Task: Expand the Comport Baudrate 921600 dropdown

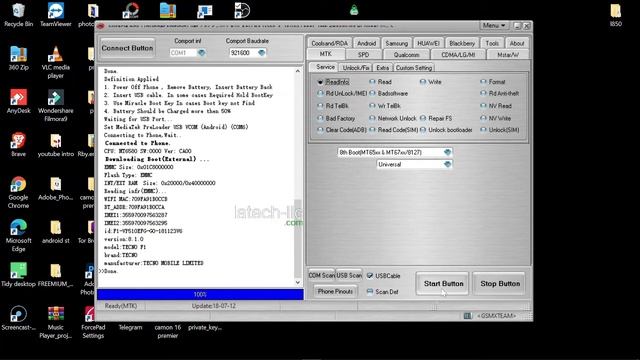Action: (261, 53)
